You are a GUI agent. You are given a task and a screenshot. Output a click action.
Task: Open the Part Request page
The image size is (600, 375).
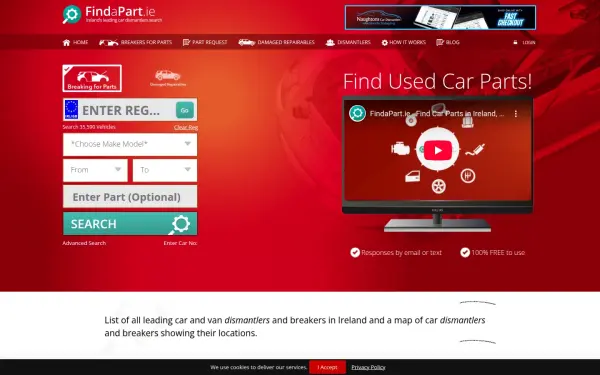(205, 42)
